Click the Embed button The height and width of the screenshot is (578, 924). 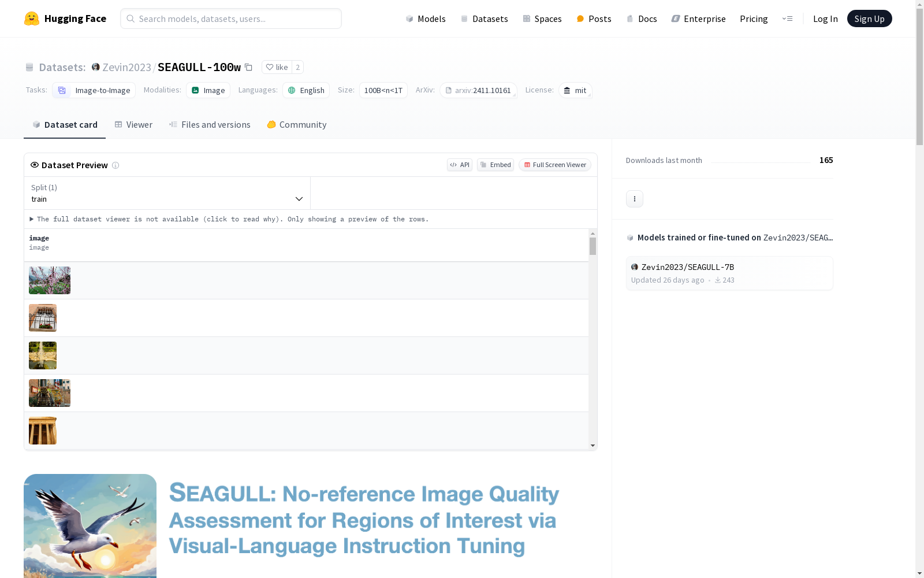(495, 165)
